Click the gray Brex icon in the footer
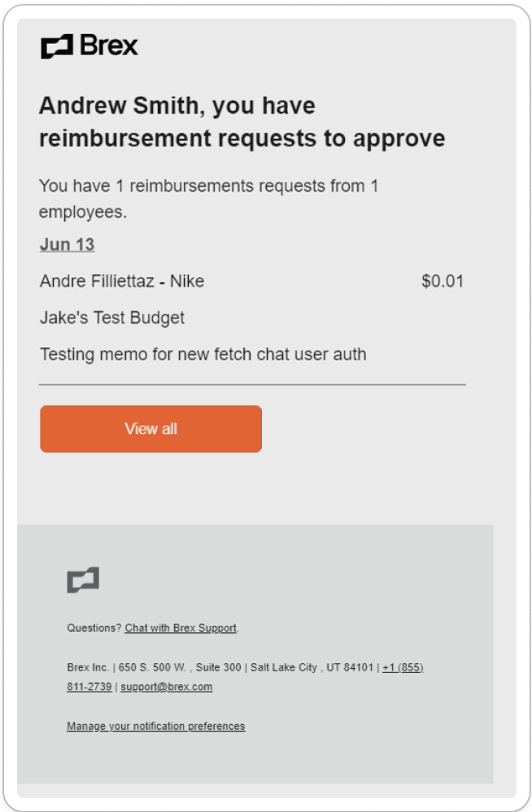The width and height of the screenshot is (532, 812). (x=83, y=580)
